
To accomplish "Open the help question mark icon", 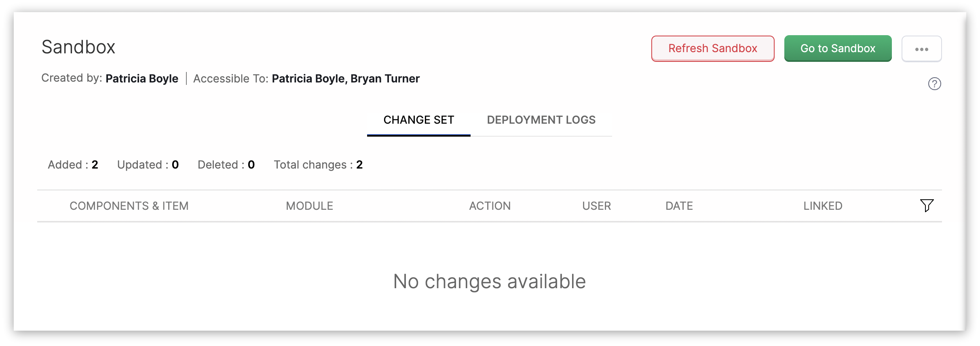I will [x=934, y=84].
